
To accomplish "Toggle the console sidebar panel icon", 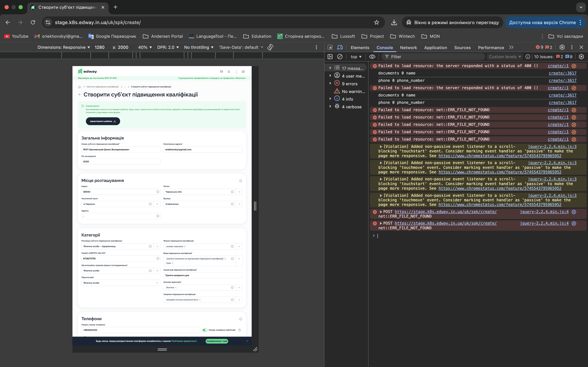I will coord(330,57).
